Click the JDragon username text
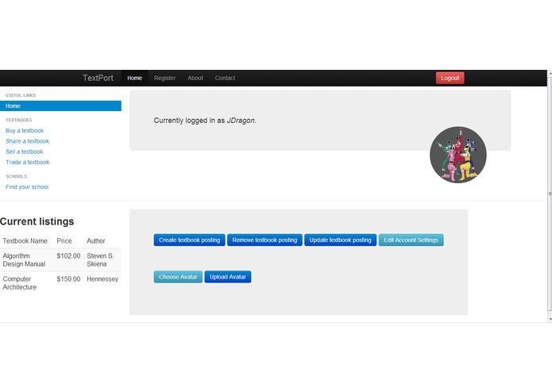Image resolution: width=552 pixels, height=392 pixels. pyautogui.click(x=241, y=121)
